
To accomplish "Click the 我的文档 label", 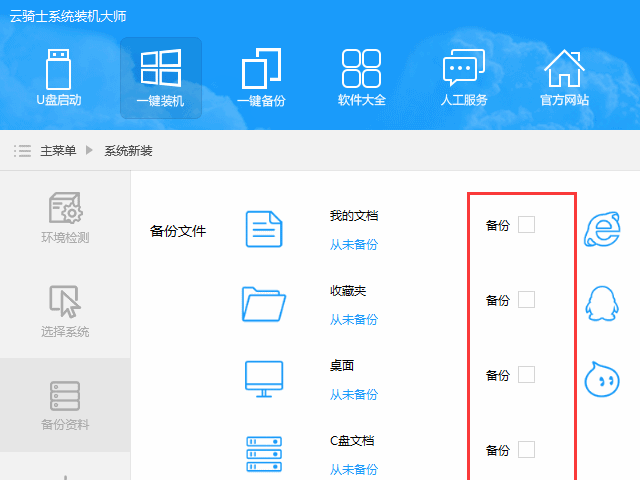I will pyautogui.click(x=354, y=216).
